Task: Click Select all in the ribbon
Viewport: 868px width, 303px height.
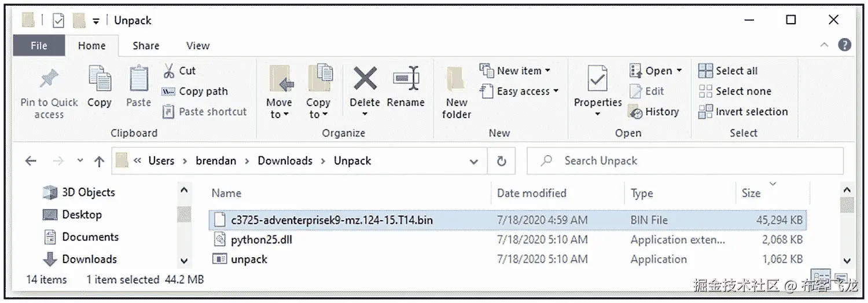Action: point(728,71)
